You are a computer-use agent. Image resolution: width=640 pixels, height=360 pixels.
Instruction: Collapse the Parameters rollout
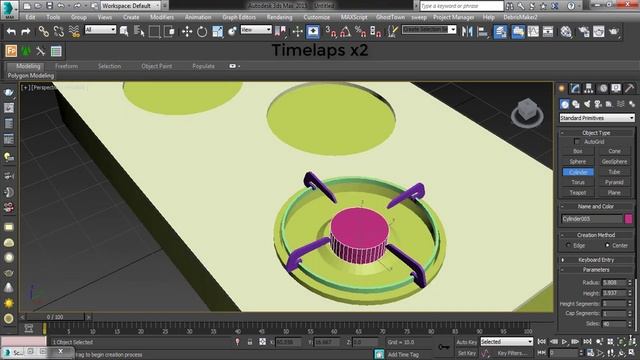tap(596, 270)
